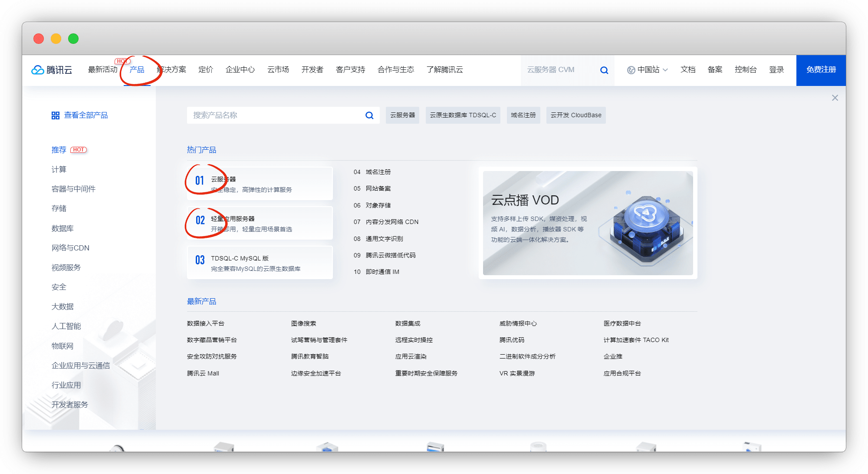The image size is (868, 474).
Task: Click the globe icon next to 中国站
Action: point(631,70)
